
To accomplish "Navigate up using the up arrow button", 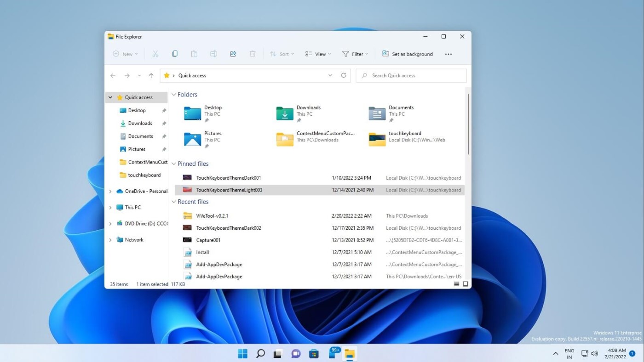I will [x=151, y=75].
